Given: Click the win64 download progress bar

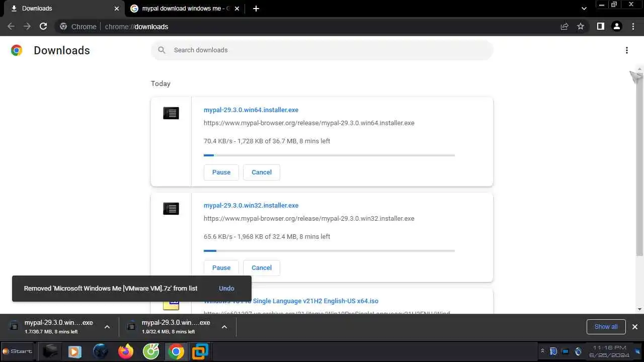Looking at the screenshot, I should click(x=329, y=155).
